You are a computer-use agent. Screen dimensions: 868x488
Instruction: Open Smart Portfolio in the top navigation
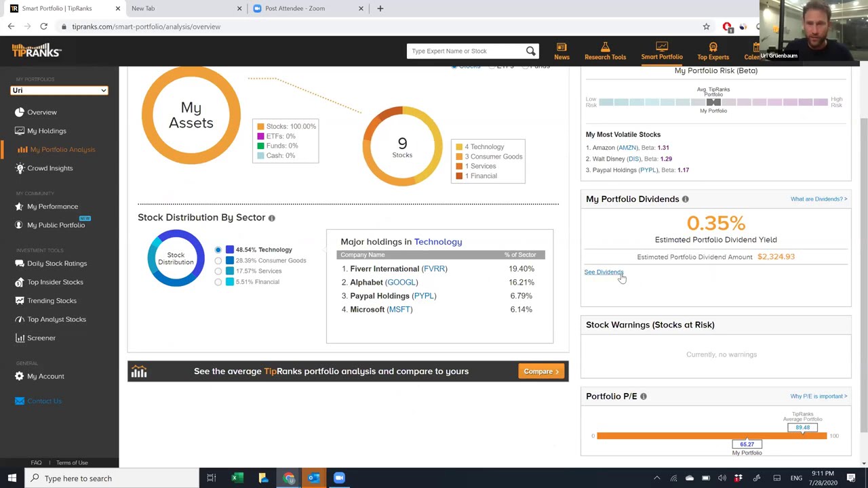[x=662, y=51]
